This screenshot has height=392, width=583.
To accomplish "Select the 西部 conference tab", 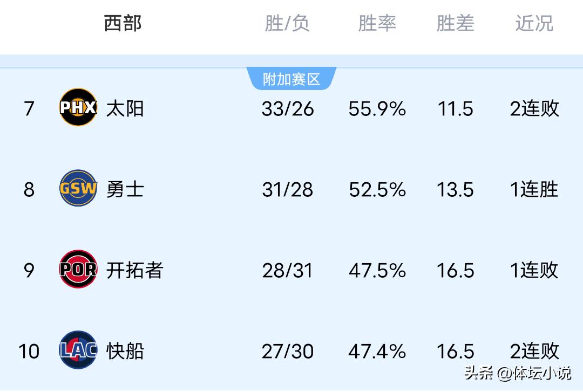I will pyautogui.click(x=123, y=24).
